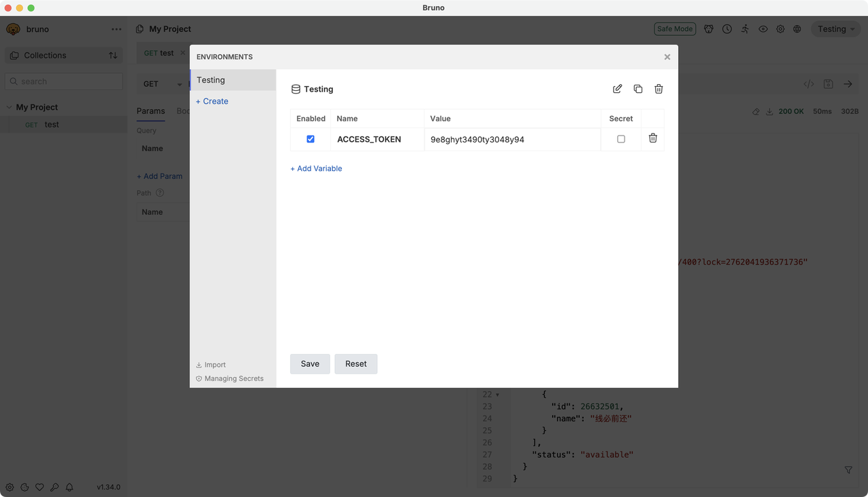
Task: Open Import in the environments sidebar
Action: coord(211,365)
